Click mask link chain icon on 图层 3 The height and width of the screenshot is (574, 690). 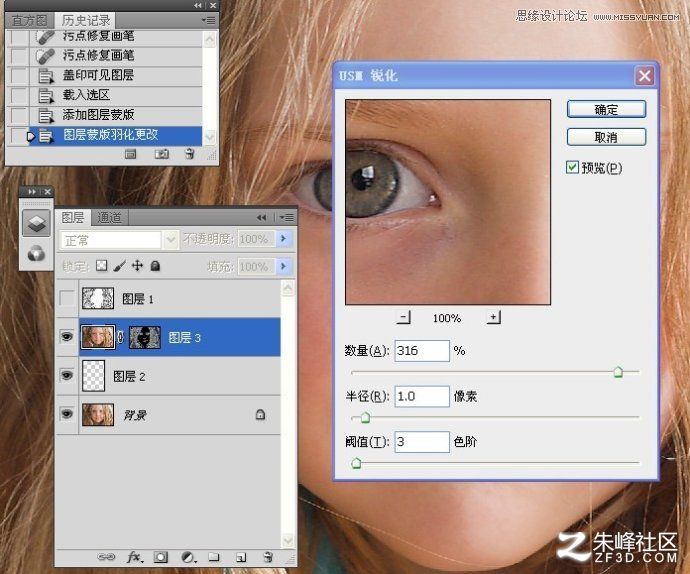[x=121, y=337]
